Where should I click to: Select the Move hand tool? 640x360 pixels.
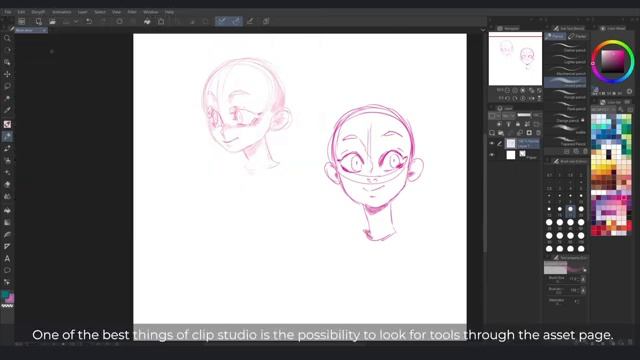7,50
